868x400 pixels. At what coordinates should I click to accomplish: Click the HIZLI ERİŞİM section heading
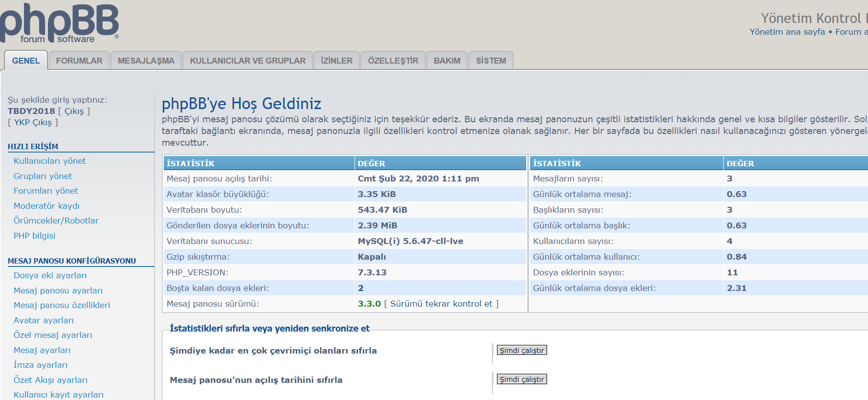(x=33, y=146)
